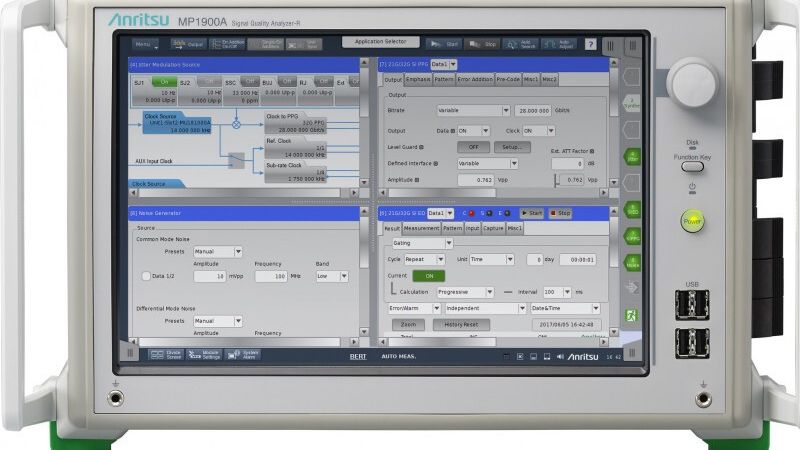Click the Amplitude 0.762 Vpp input field

coord(476,180)
